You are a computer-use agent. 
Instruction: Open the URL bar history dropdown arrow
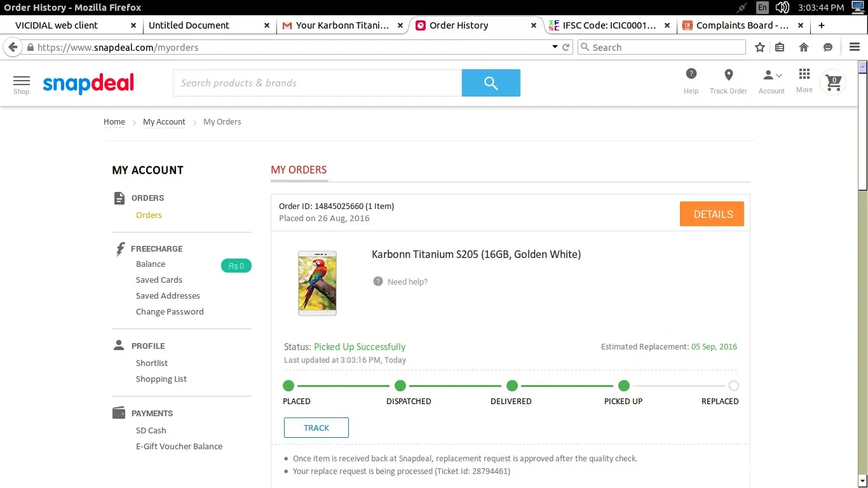(x=555, y=48)
